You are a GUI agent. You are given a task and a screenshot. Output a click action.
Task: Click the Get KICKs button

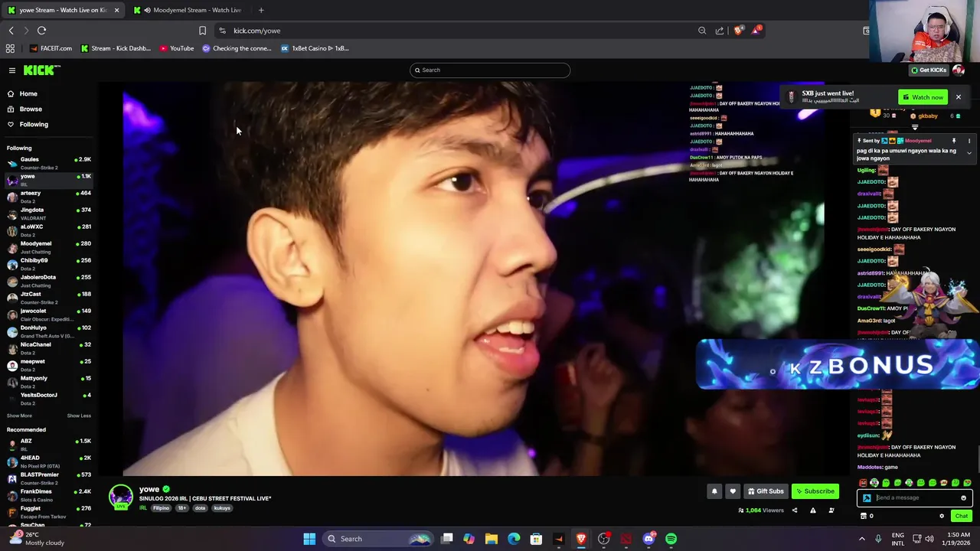928,70
